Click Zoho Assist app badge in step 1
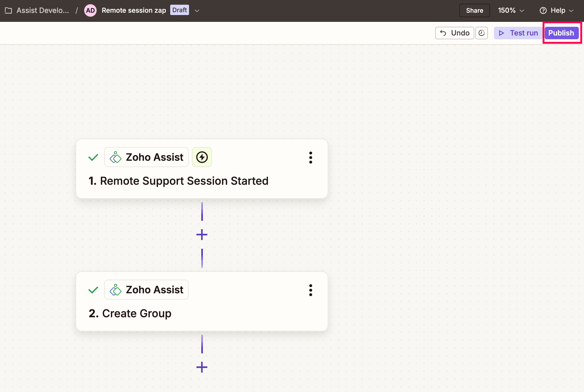The height and width of the screenshot is (392, 584). 146,157
